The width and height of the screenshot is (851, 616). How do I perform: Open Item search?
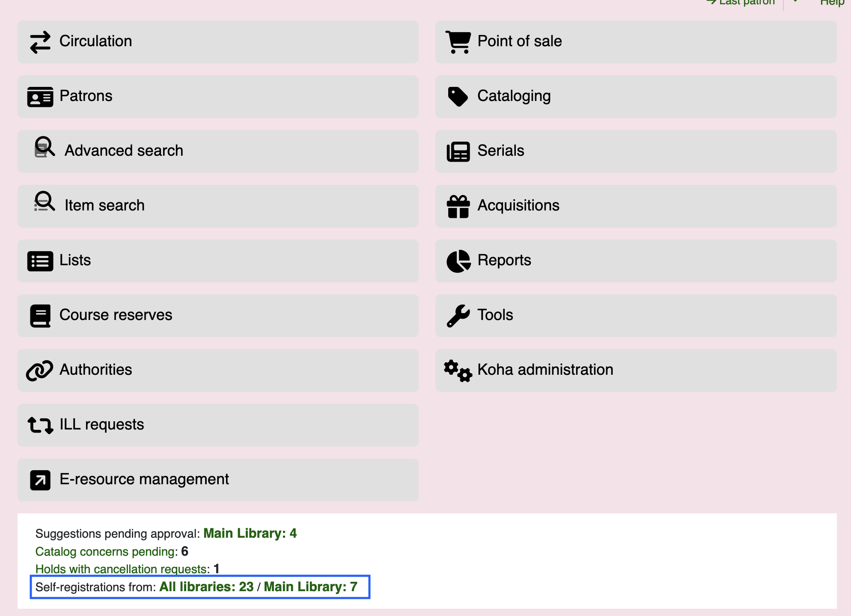(x=104, y=205)
